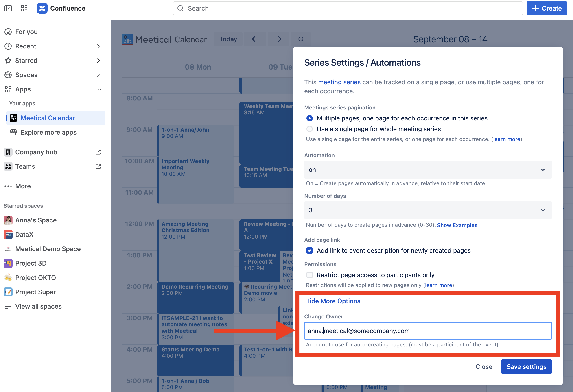
Task: Click the Meetical Calendar sidebar app icon
Action: (13, 118)
